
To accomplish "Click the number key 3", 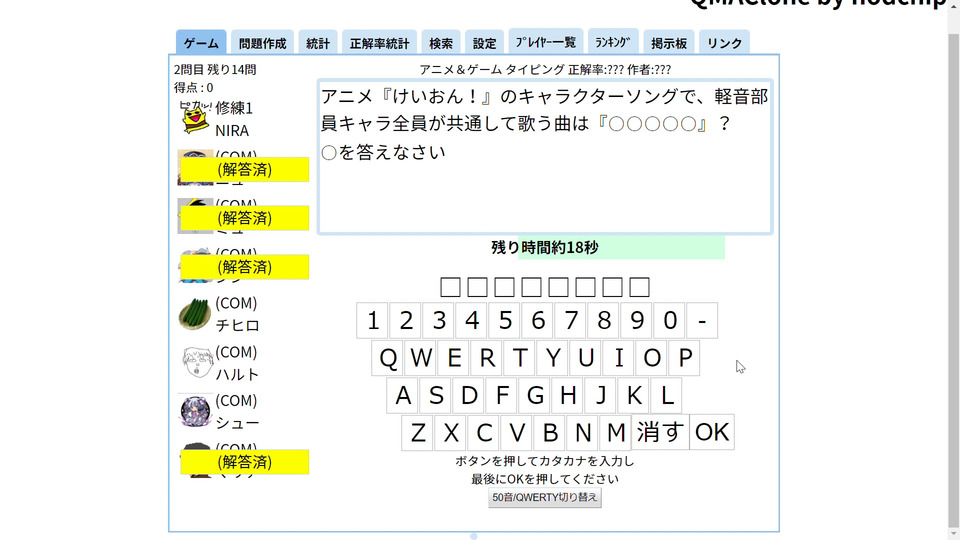I will 439,320.
